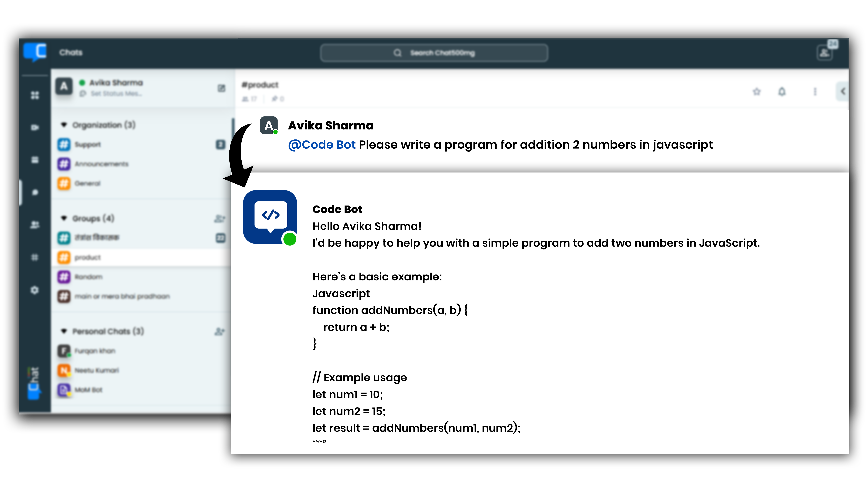Open the list icon in the left rail
Image resolution: width=868 pixels, height=488 pixels.
[35, 160]
